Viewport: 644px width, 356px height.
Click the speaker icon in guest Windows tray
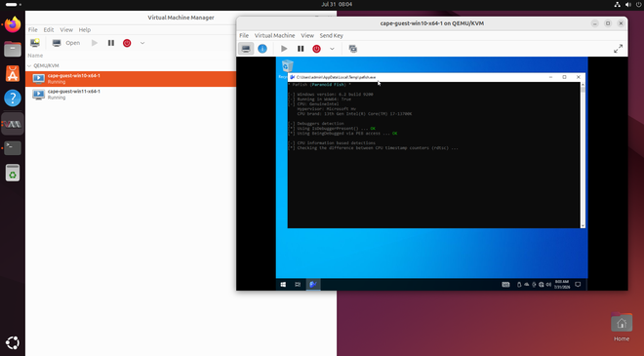tap(548, 285)
